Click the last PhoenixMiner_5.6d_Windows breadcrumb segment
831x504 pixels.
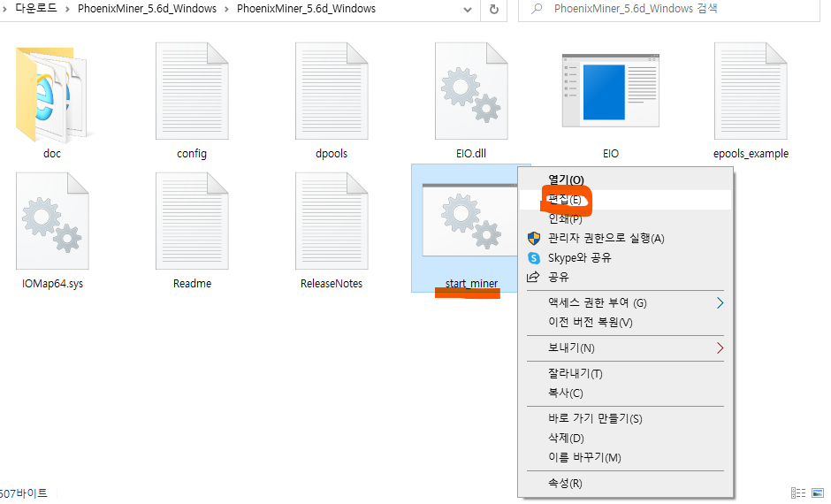click(x=307, y=9)
